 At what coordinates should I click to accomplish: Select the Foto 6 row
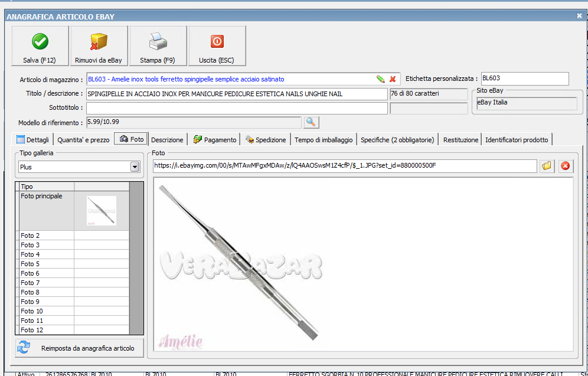click(x=73, y=273)
